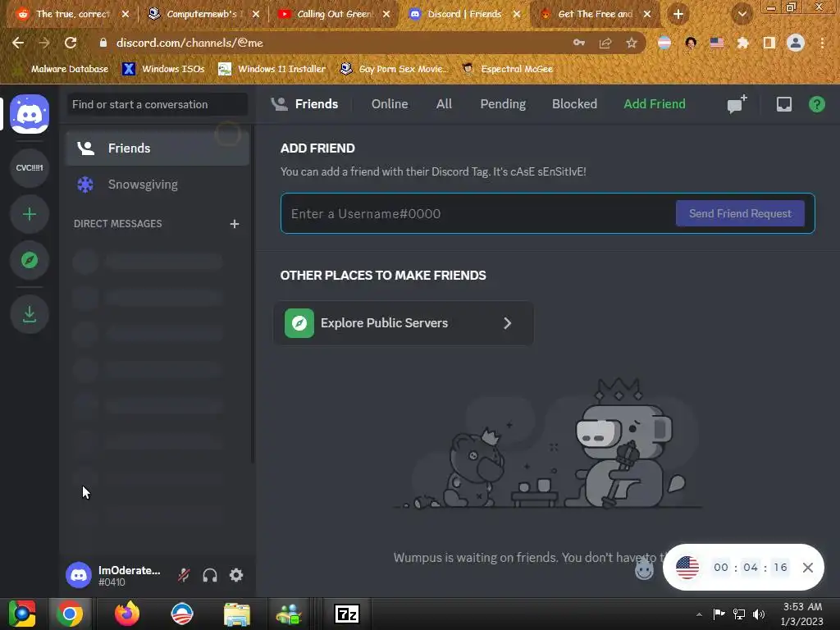The width and height of the screenshot is (840, 630).
Task: Close the Discord | Friends browser tab
Action: (517, 15)
